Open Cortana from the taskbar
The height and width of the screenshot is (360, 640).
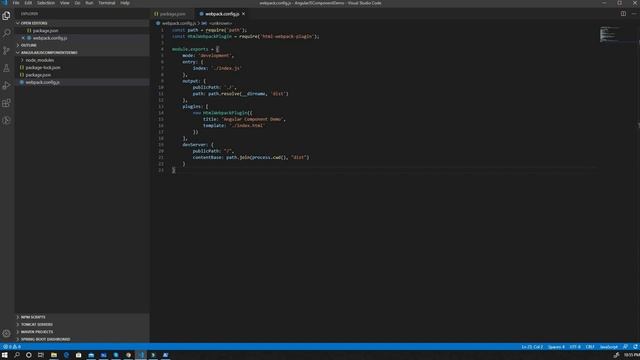pyautogui.click(x=29, y=355)
